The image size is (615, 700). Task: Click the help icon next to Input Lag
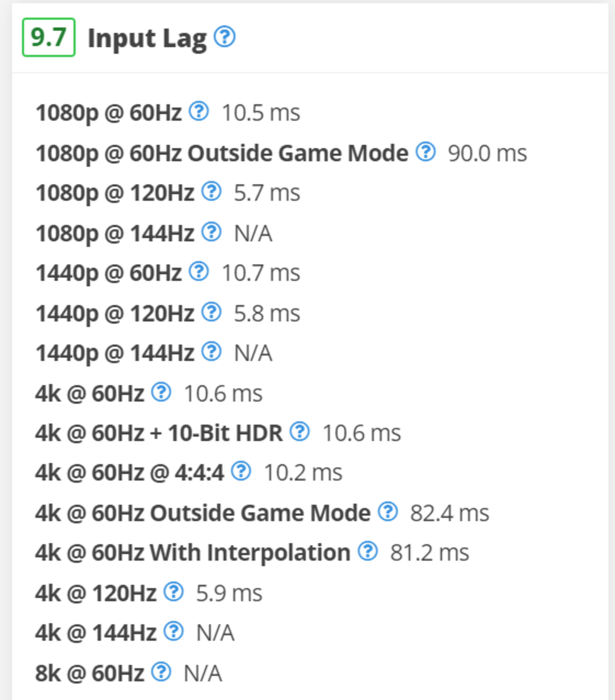tap(225, 37)
